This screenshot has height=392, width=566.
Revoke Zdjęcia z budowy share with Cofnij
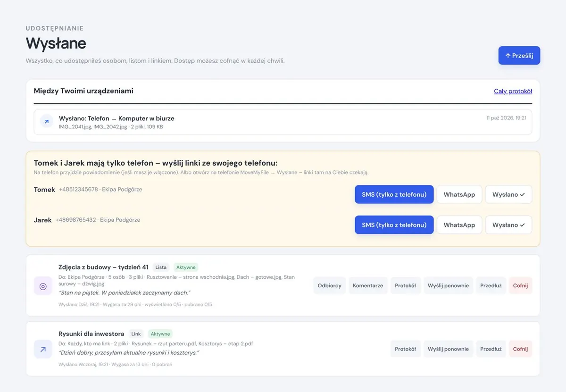click(521, 285)
